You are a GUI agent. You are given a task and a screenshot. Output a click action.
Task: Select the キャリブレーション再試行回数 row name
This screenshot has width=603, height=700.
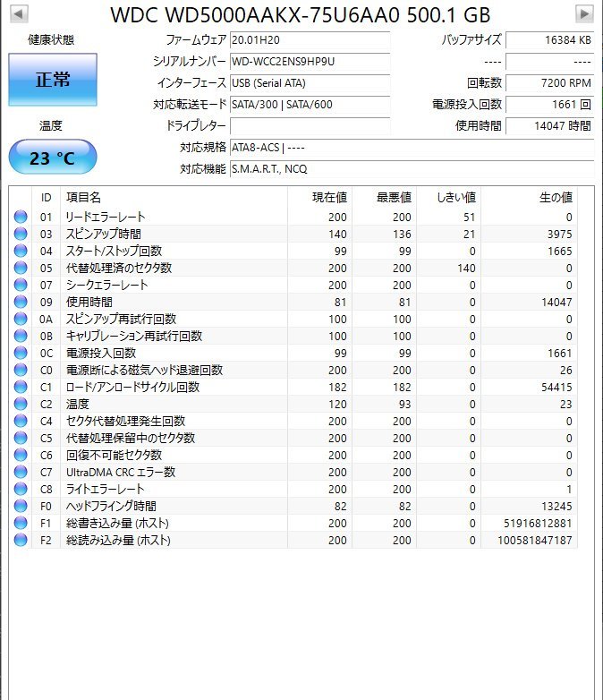tap(134, 336)
